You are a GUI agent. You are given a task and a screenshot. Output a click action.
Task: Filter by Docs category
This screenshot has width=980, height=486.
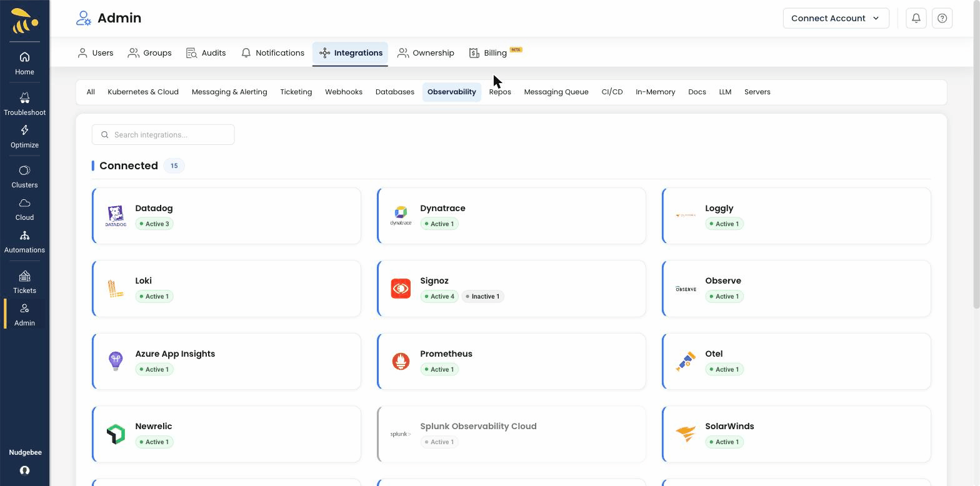[x=697, y=92]
